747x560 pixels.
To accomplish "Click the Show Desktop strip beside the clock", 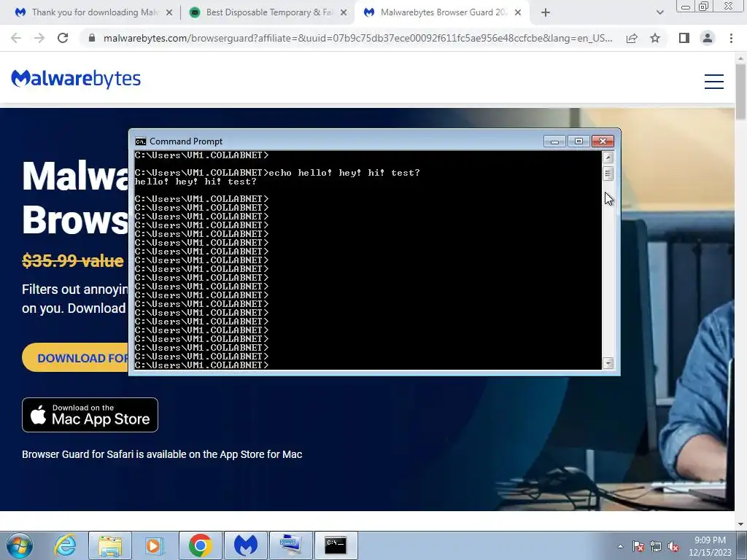I will (x=742, y=545).
